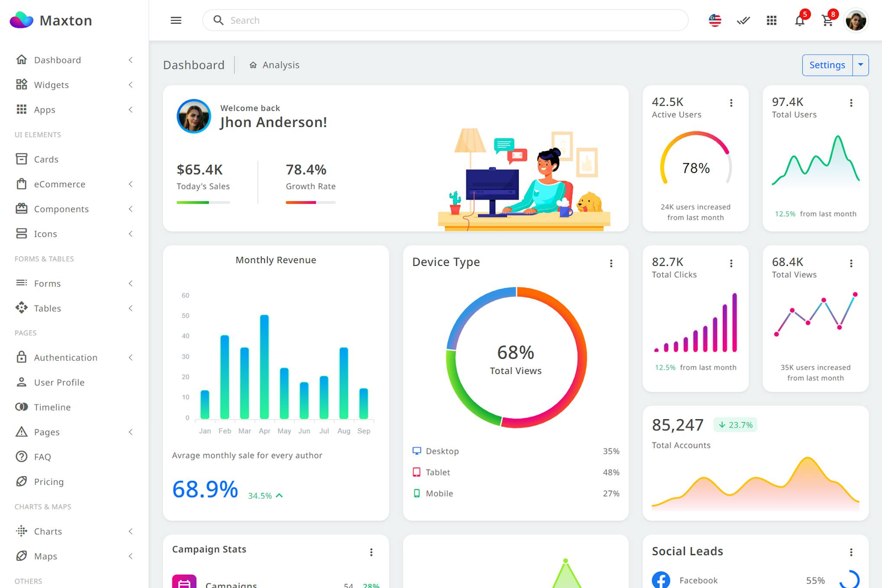Click the Today's Sales progress bar
This screenshot has height=588, width=882.
[203, 202]
